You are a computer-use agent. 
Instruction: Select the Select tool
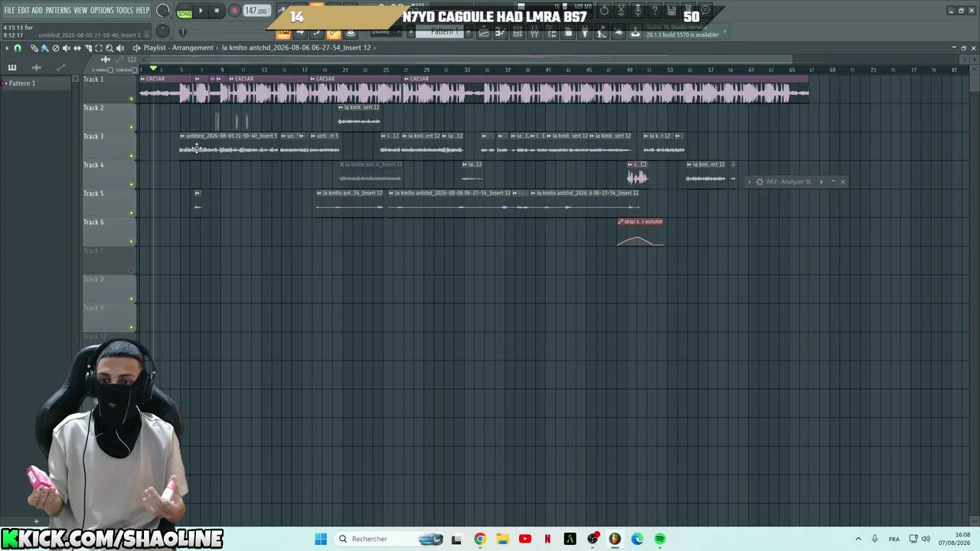point(99,47)
